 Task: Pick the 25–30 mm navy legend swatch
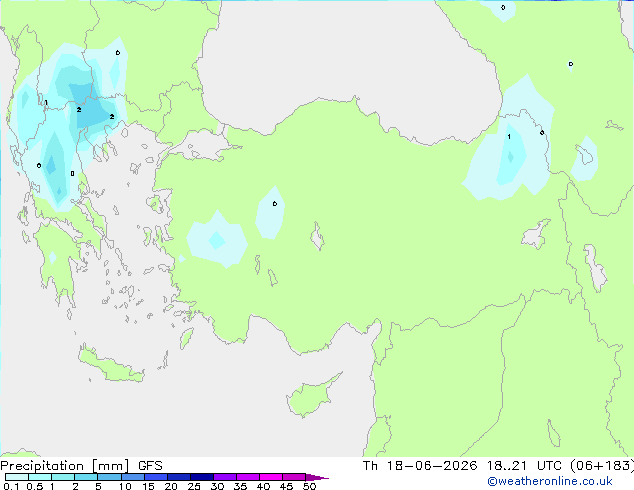202,477
